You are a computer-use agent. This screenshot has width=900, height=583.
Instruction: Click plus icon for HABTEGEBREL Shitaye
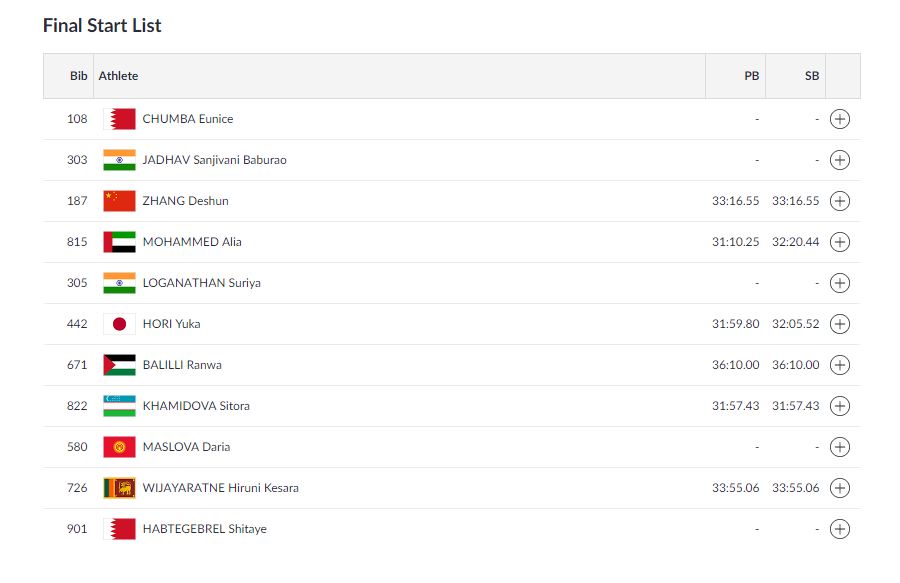tap(839, 529)
